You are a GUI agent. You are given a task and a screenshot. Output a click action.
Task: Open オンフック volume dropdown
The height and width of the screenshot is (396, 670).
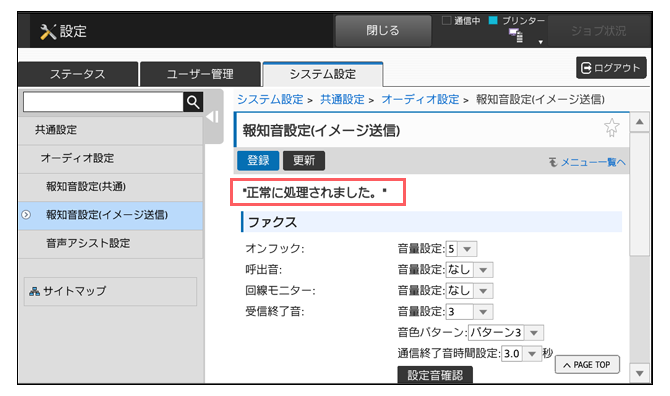(461, 249)
